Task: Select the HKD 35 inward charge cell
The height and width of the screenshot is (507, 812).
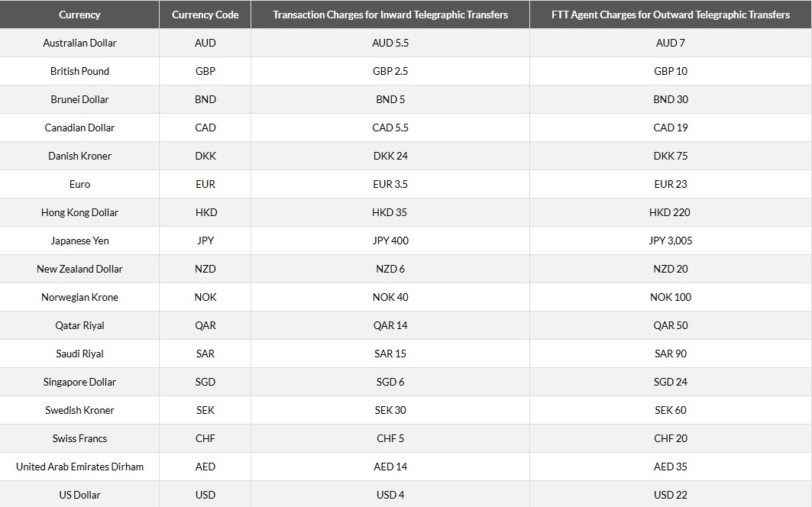Action: 390,212
